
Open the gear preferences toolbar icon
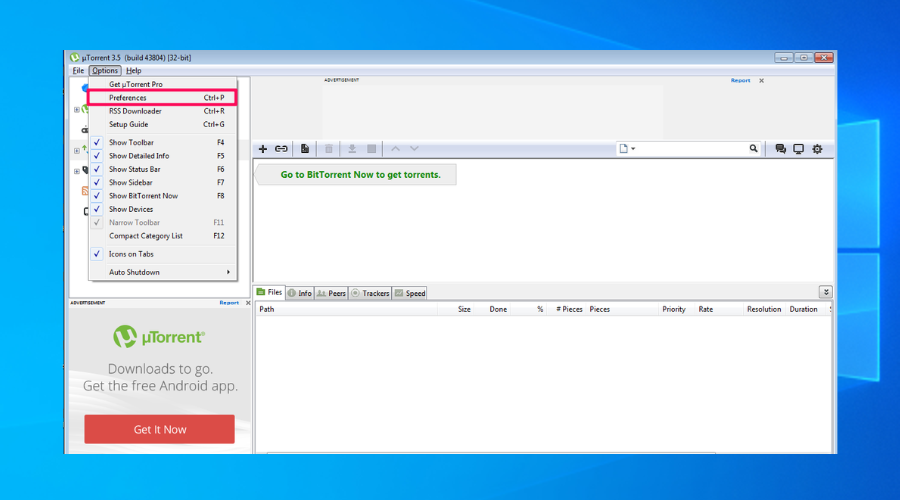[817, 149]
